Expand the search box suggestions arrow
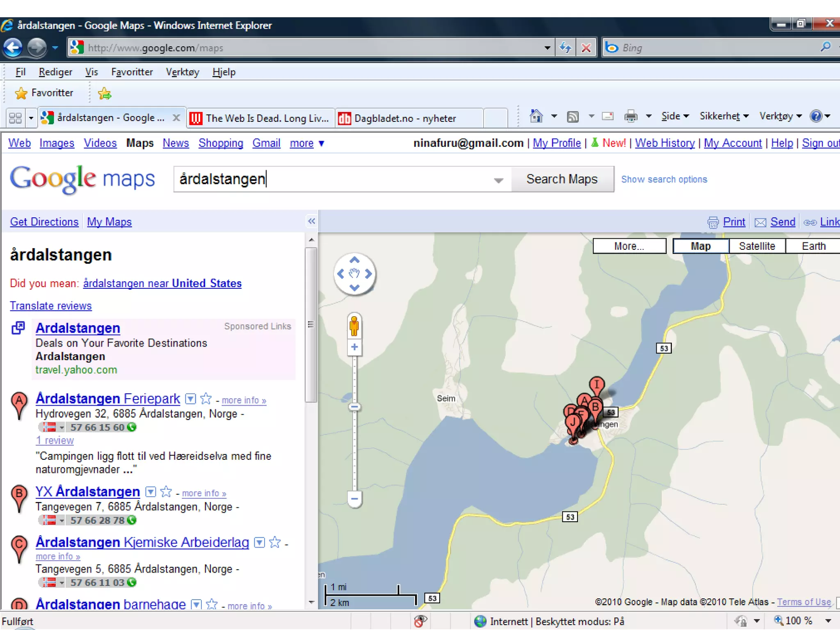The image size is (840, 630). point(498,180)
